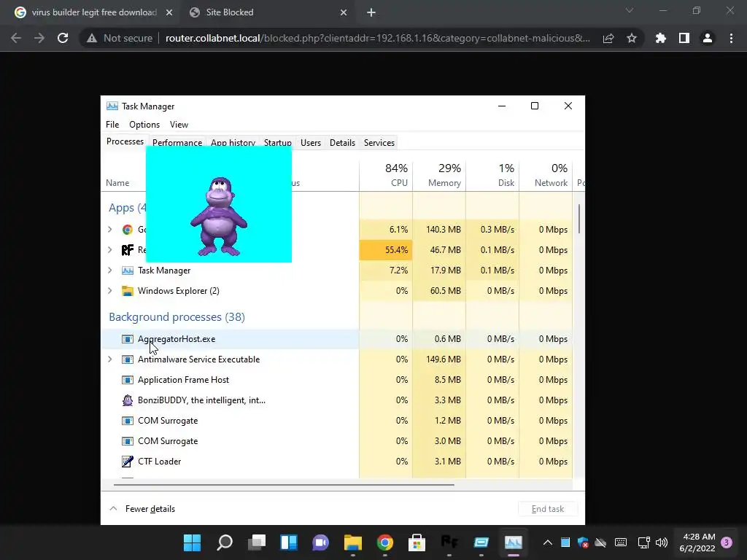Sort processes by Network column
The image size is (747, 560).
point(546,175)
